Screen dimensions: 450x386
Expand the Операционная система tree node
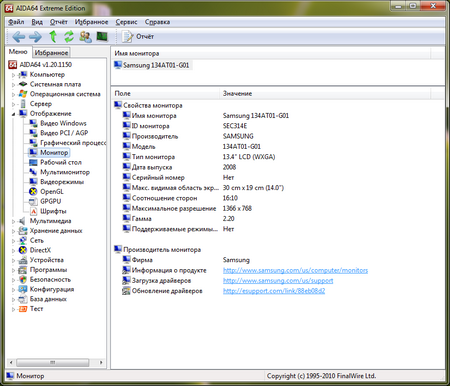pos(13,94)
